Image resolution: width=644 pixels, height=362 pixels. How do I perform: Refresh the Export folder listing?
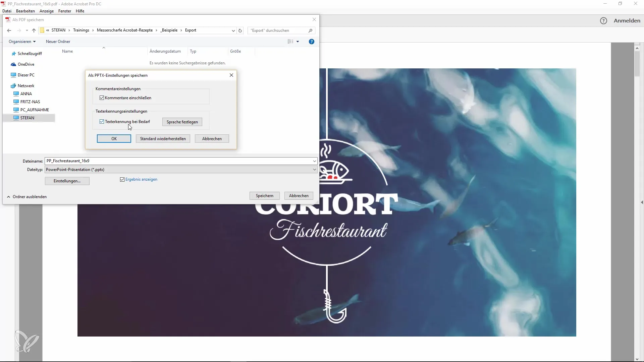point(240,31)
